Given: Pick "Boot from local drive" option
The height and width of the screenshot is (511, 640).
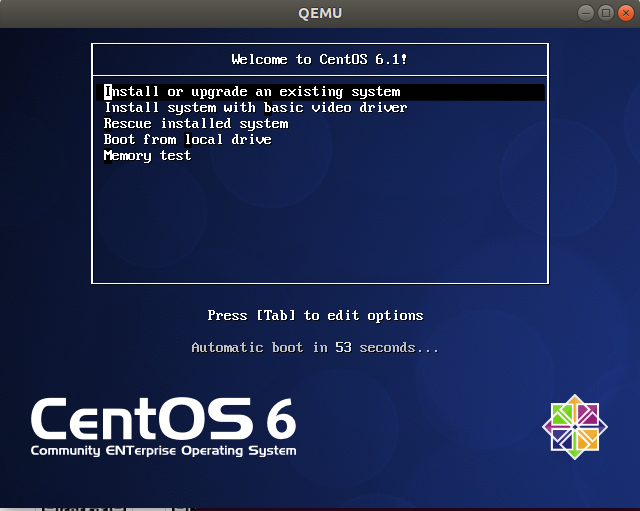Looking at the screenshot, I should point(187,140).
